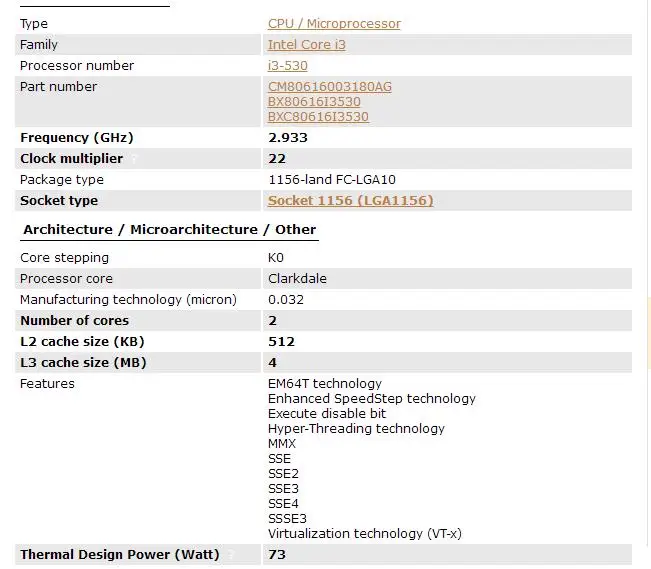Select the Package type label
The width and height of the screenshot is (651, 569).
[62, 180]
